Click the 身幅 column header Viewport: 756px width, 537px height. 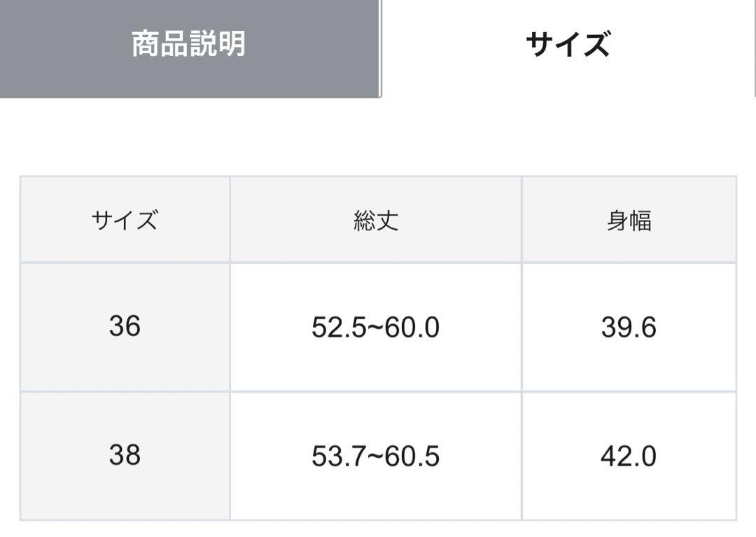tap(629, 220)
